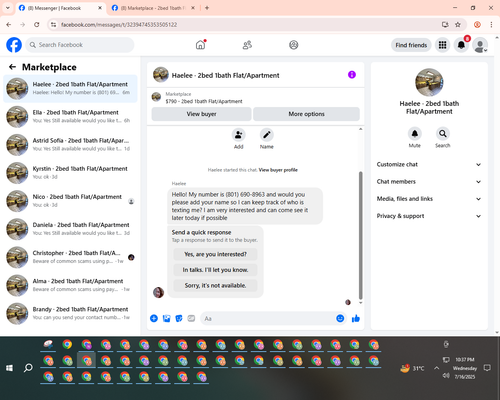Click the Add people icon in chat
The height and width of the screenshot is (400, 500).
(x=239, y=135)
